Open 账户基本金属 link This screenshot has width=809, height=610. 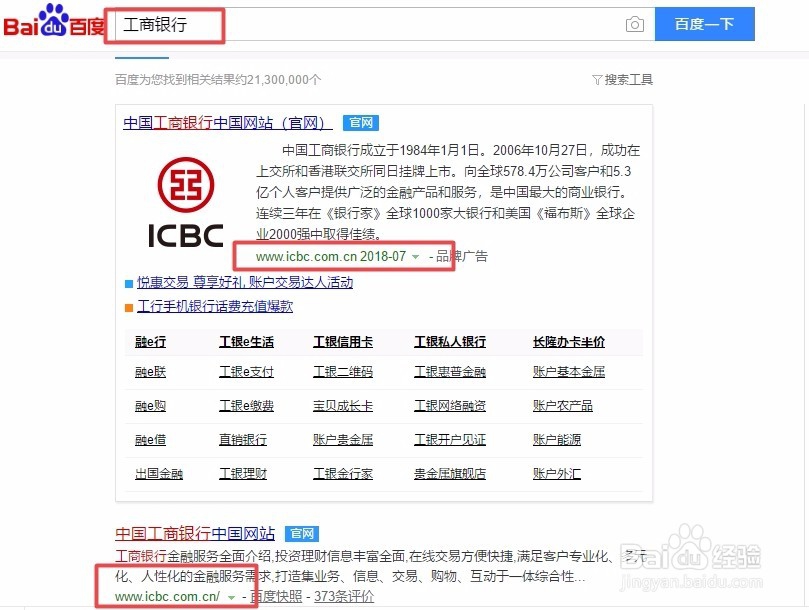coord(569,372)
